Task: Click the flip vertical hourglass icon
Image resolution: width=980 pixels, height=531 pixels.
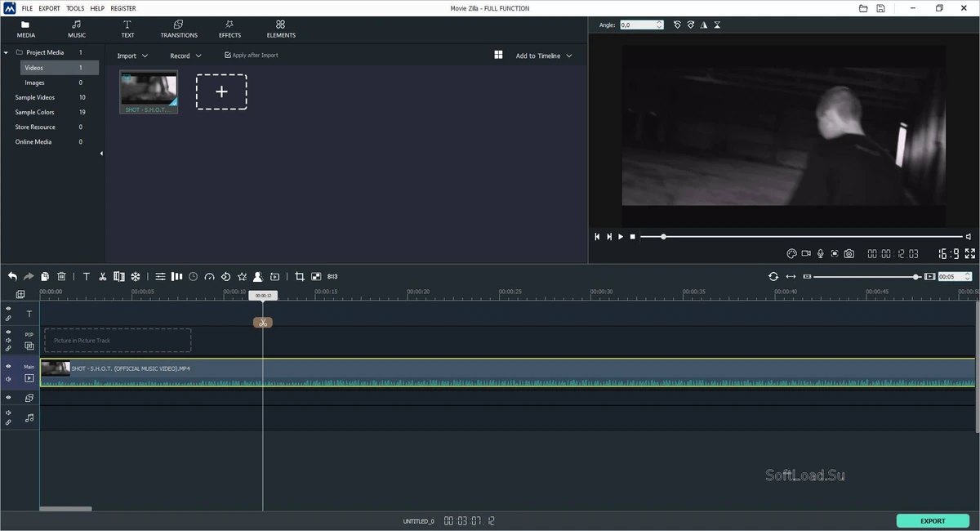Action: [x=717, y=25]
